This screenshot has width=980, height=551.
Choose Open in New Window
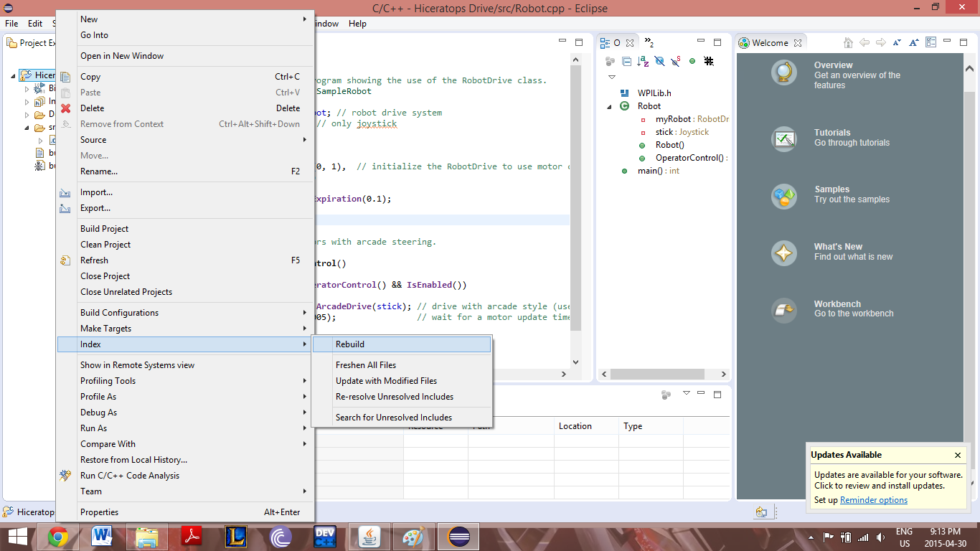(185, 56)
